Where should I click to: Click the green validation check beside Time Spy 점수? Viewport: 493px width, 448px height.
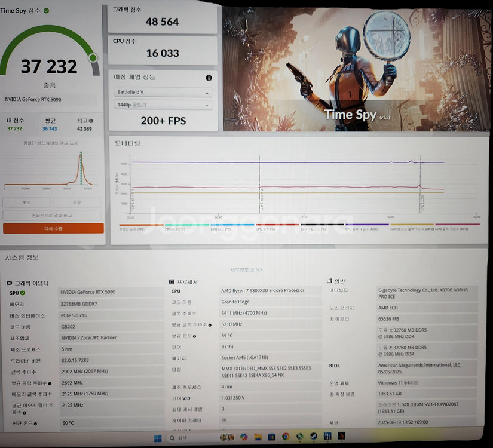coord(46,11)
